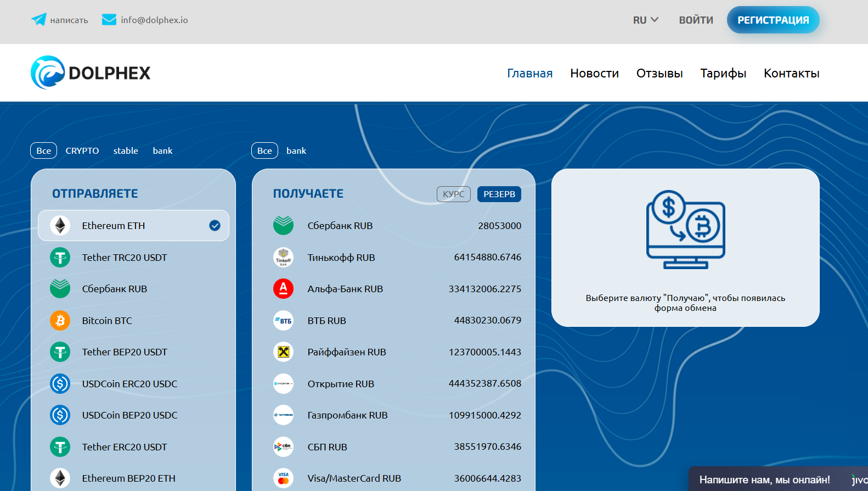The image size is (868, 491).
Task: Filter send currencies by bank
Action: (162, 150)
